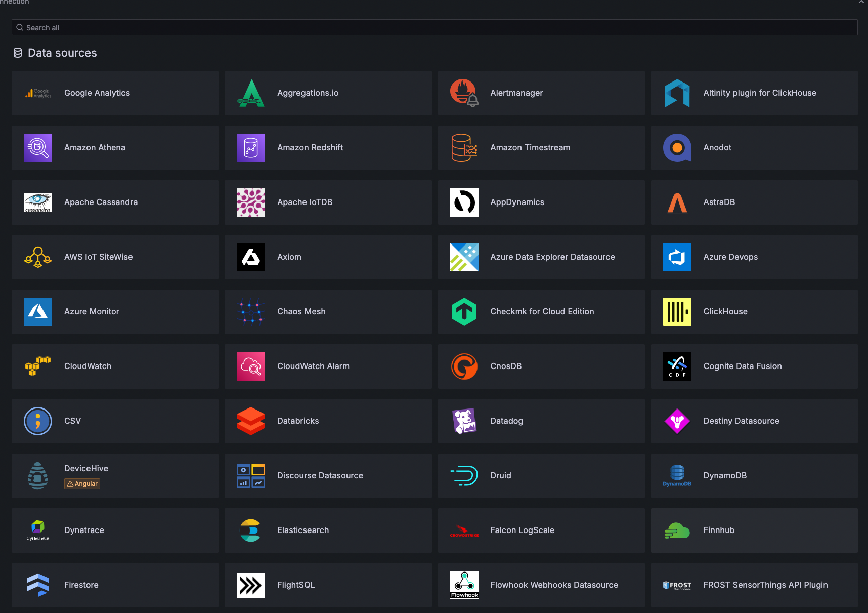The width and height of the screenshot is (868, 613).
Task: Click the CloudWatch Alarm pink icon
Action: (251, 366)
